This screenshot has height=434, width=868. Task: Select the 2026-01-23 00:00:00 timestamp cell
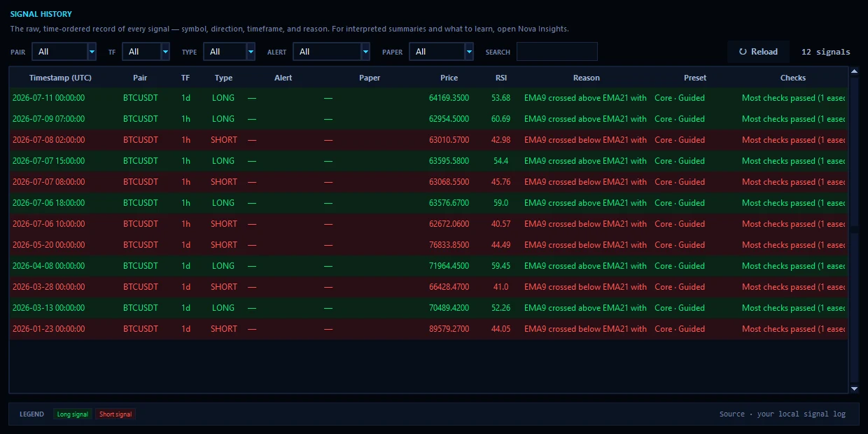point(48,329)
